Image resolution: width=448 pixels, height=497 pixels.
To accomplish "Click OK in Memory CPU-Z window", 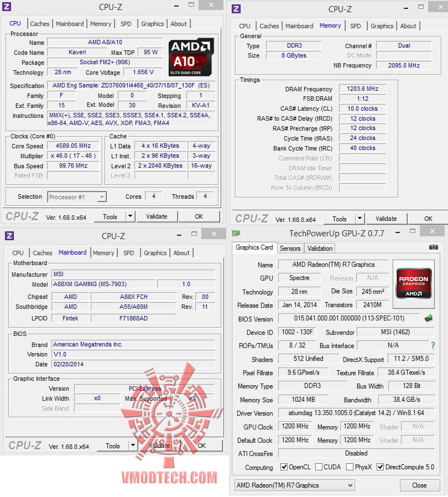I will [428, 219].
